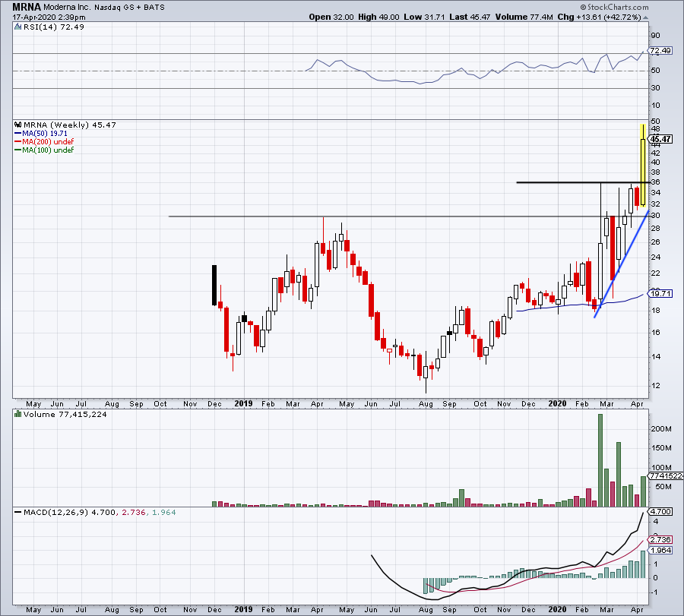The height and width of the screenshot is (616, 684).
Task: Click the bold 2019 label on price axis
Action: pyautogui.click(x=243, y=403)
